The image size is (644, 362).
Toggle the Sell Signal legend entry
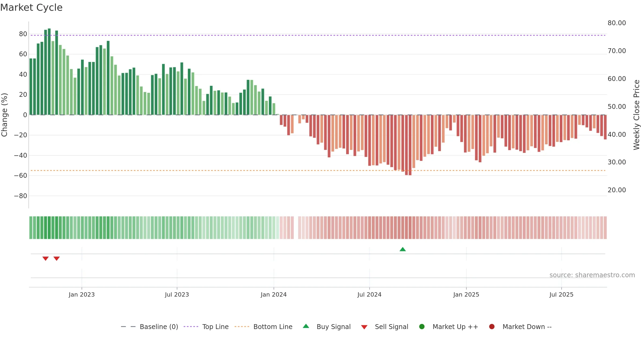coord(385,327)
